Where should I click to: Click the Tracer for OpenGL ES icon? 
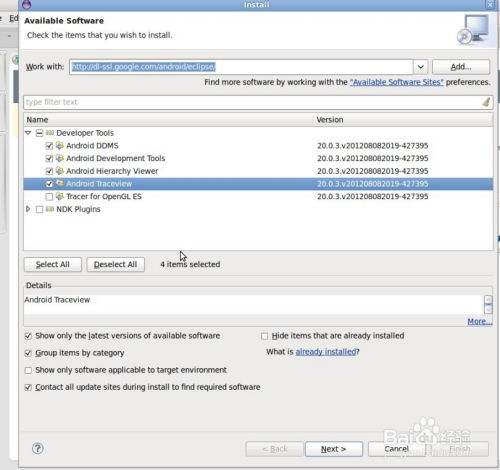(x=60, y=196)
